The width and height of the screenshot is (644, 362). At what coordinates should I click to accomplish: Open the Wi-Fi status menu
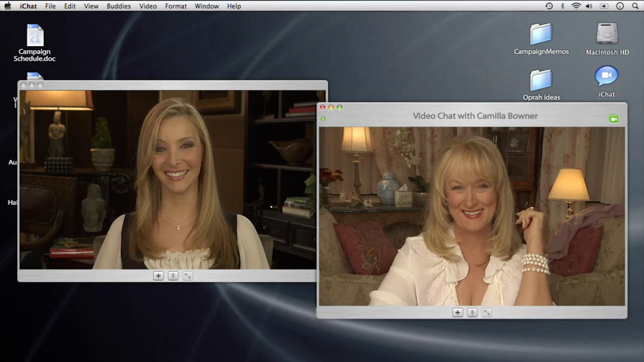pyautogui.click(x=576, y=6)
